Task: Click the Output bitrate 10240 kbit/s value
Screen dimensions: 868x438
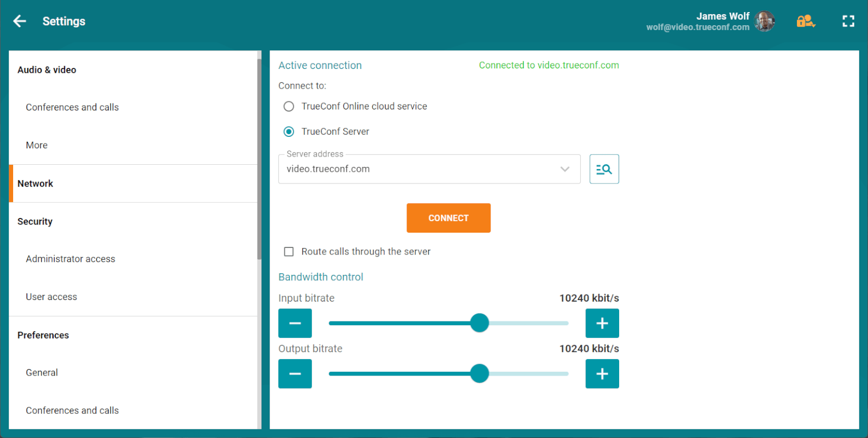Action: pos(589,349)
